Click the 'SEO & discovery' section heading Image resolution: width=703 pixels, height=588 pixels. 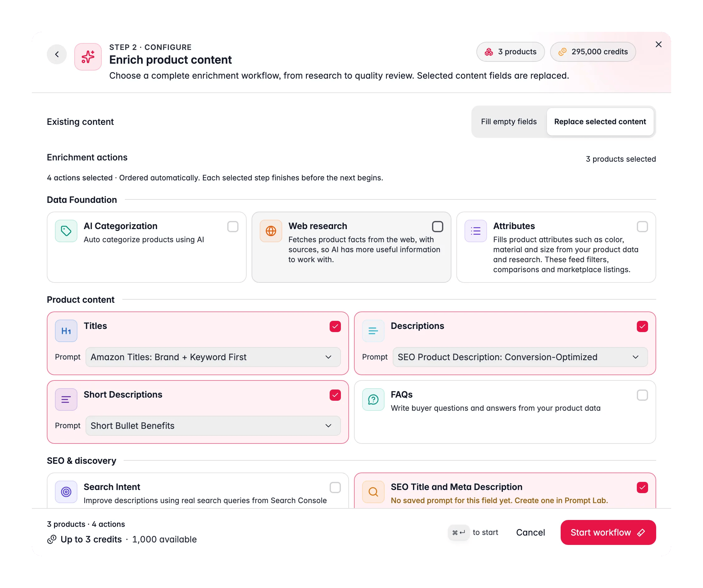(82, 461)
